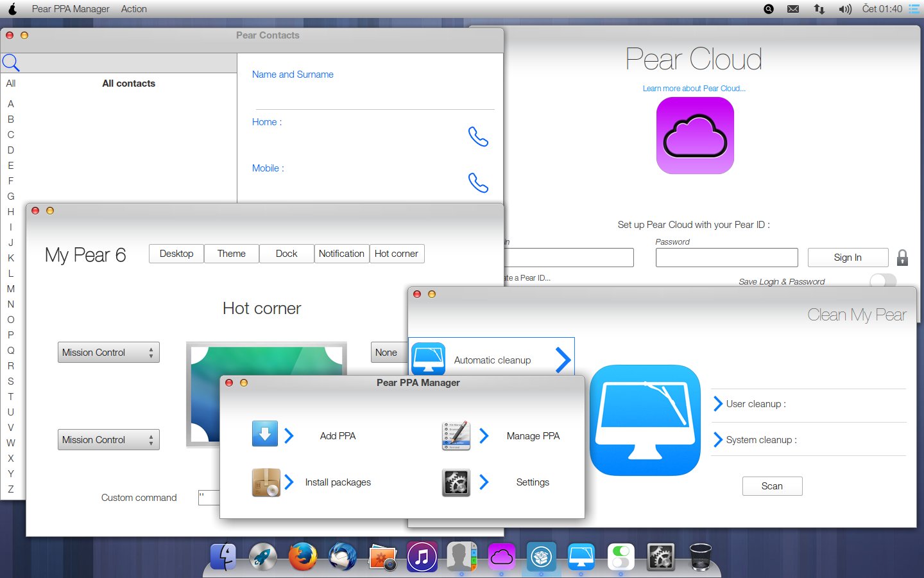Switch to the Theme tab
This screenshot has height=578, width=924.
(231, 254)
